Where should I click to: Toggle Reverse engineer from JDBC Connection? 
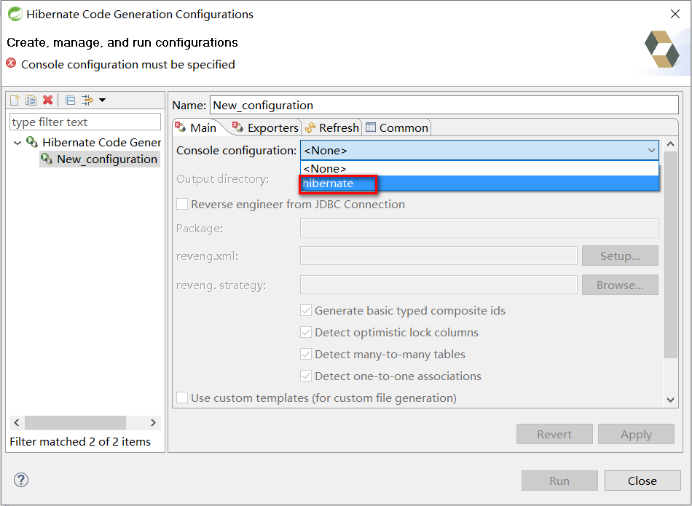coord(182,204)
